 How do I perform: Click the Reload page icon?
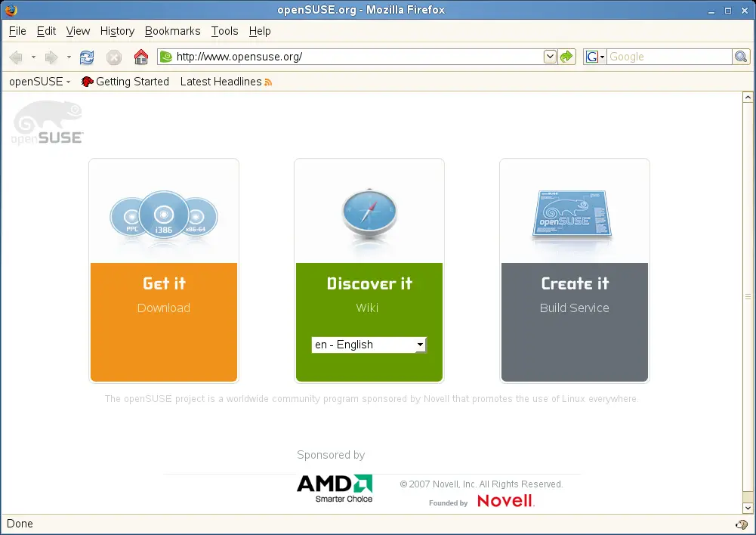87,57
